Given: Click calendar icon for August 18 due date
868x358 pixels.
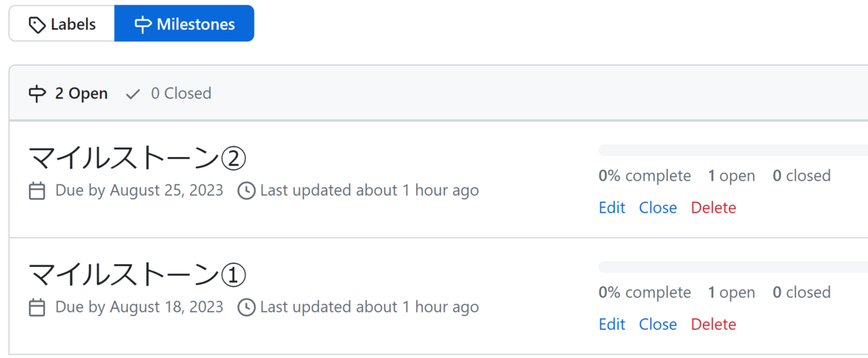Looking at the screenshot, I should (x=37, y=307).
